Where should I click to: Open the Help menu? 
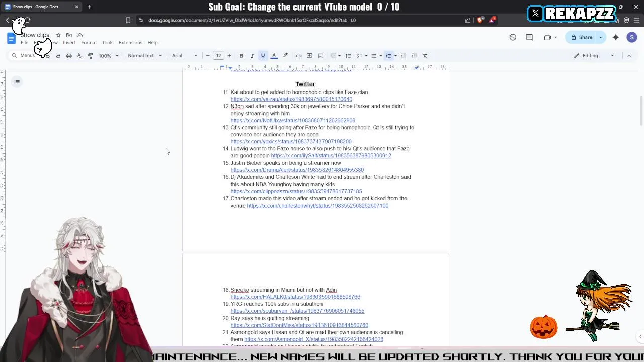(152, 43)
